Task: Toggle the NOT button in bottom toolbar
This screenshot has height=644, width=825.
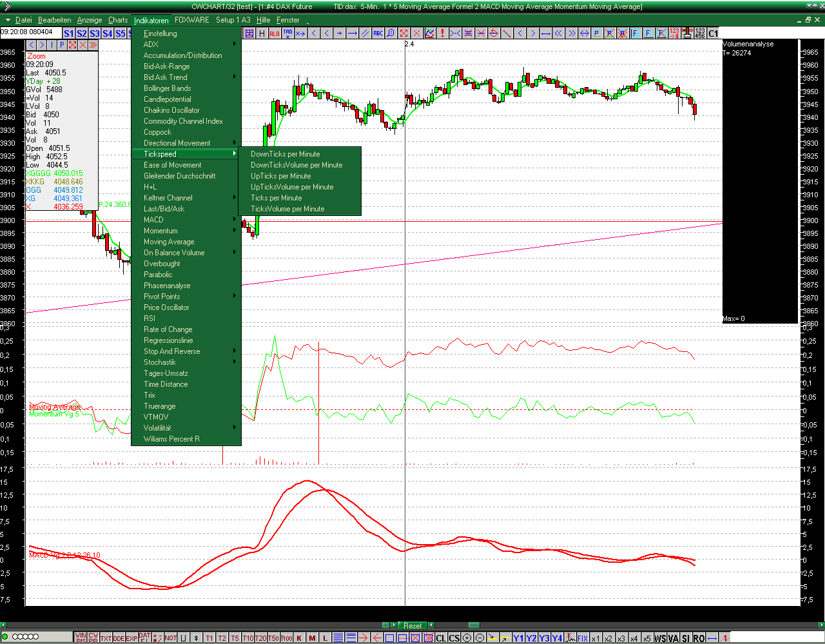Action: click(x=170, y=638)
